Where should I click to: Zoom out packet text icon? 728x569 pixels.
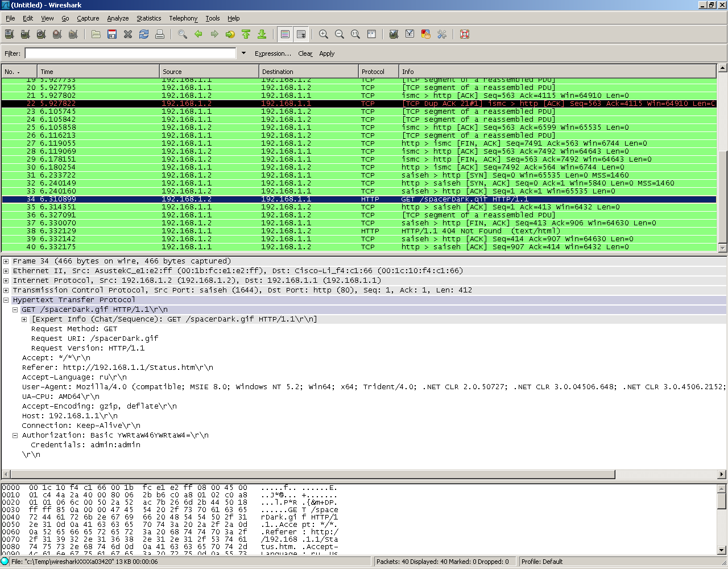[340, 34]
